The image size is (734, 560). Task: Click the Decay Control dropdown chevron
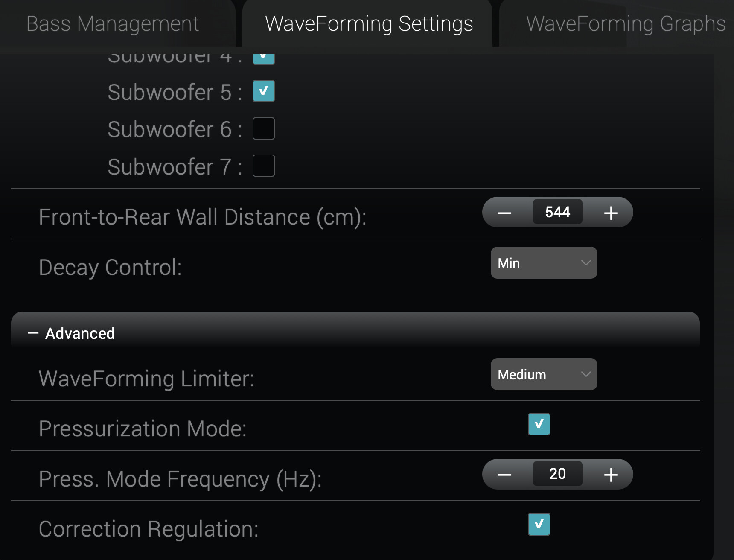[586, 263]
